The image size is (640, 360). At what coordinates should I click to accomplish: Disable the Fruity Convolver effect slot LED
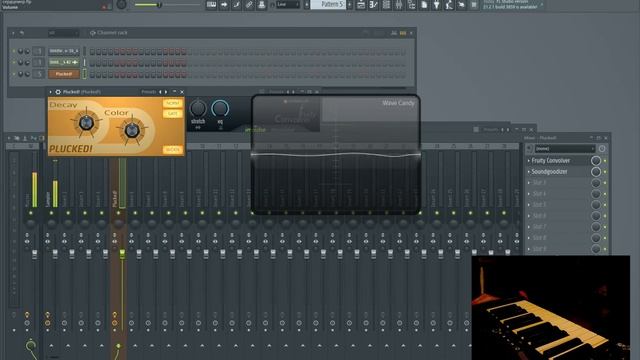(x=605, y=161)
